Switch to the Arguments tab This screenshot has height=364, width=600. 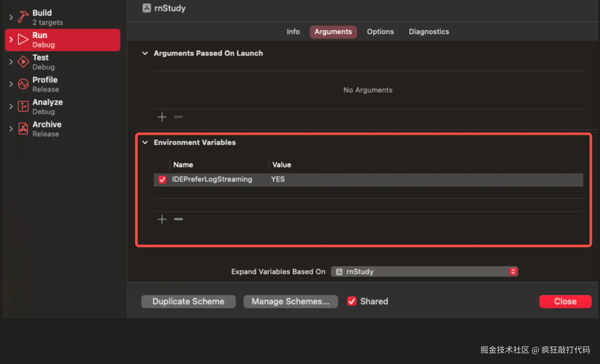coord(333,31)
